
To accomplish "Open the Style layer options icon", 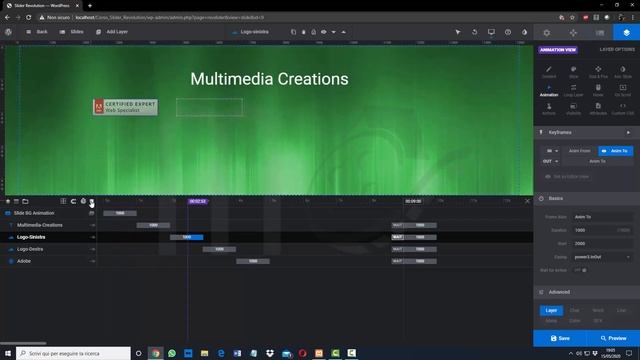I will (x=573, y=72).
